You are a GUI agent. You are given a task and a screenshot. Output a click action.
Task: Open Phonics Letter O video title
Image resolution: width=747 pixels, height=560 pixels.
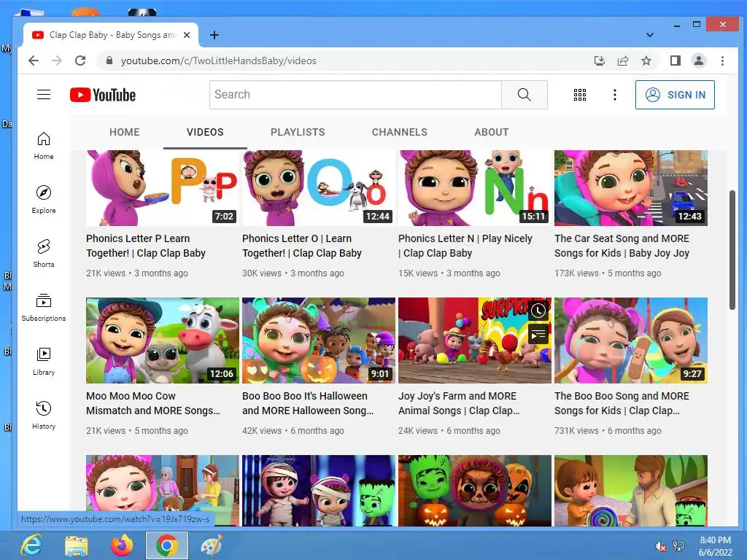coord(301,246)
